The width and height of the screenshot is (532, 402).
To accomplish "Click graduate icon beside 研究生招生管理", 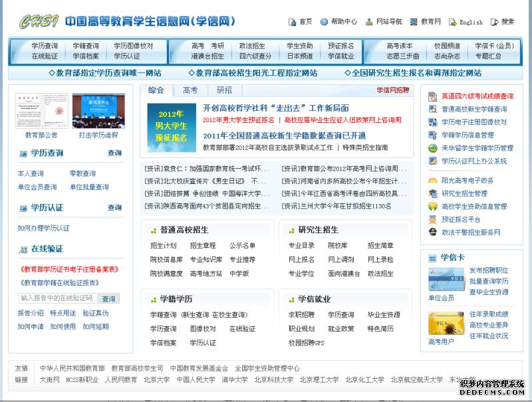I will pyautogui.click(x=433, y=193).
